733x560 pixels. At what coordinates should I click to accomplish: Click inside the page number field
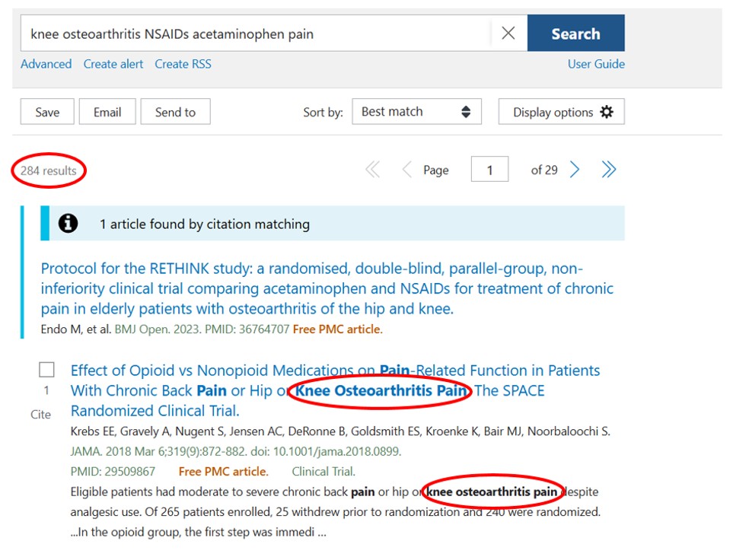[x=489, y=169]
